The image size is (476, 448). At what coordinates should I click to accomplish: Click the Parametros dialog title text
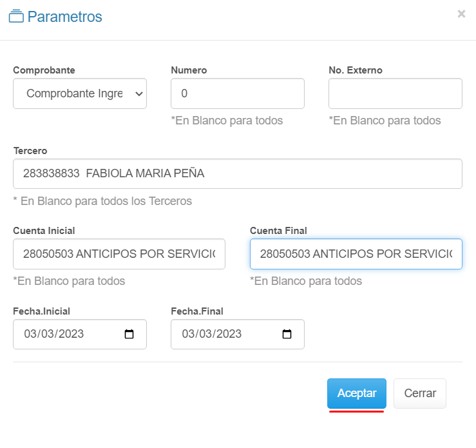(x=64, y=17)
